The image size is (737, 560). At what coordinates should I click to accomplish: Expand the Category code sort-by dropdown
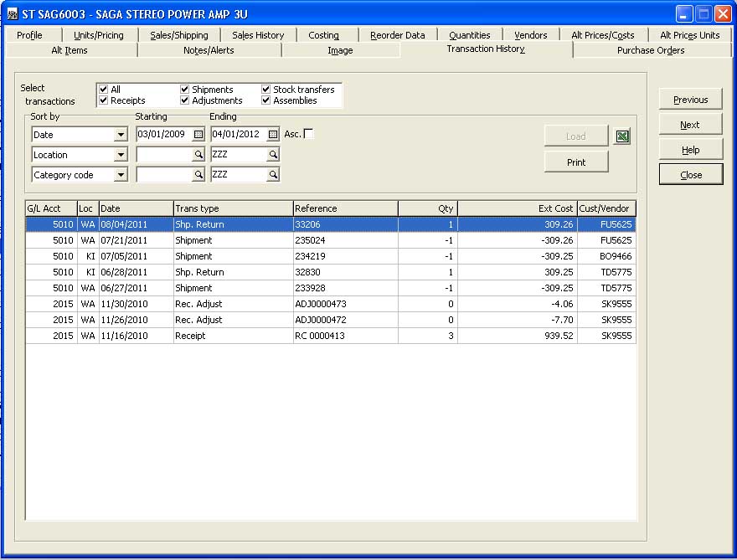(121, 175)
